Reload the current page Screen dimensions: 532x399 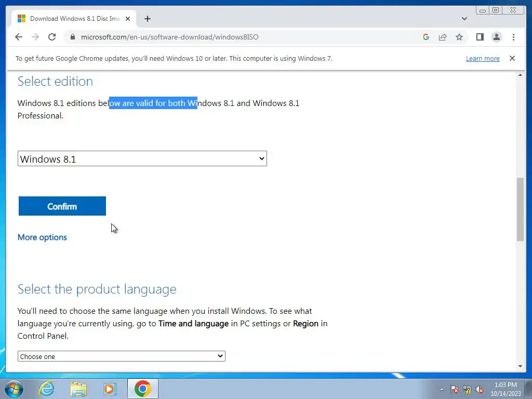pos(52,37)
